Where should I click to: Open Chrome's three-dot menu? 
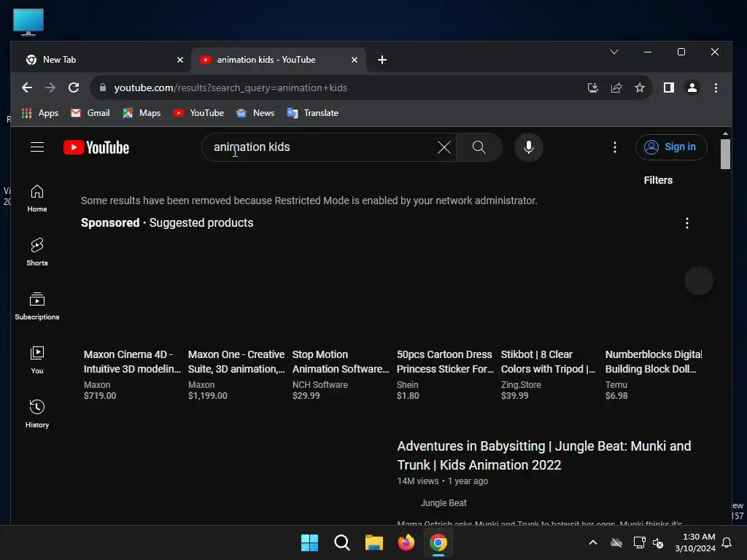[716, 87]
